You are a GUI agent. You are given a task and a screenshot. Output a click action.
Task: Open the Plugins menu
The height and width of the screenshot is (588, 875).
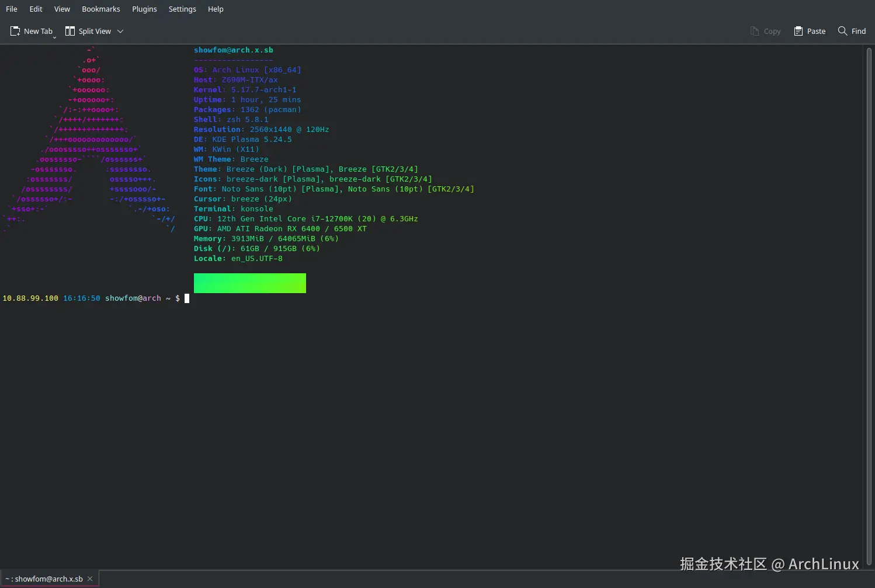pyautogui.click(x=144, y=9)
